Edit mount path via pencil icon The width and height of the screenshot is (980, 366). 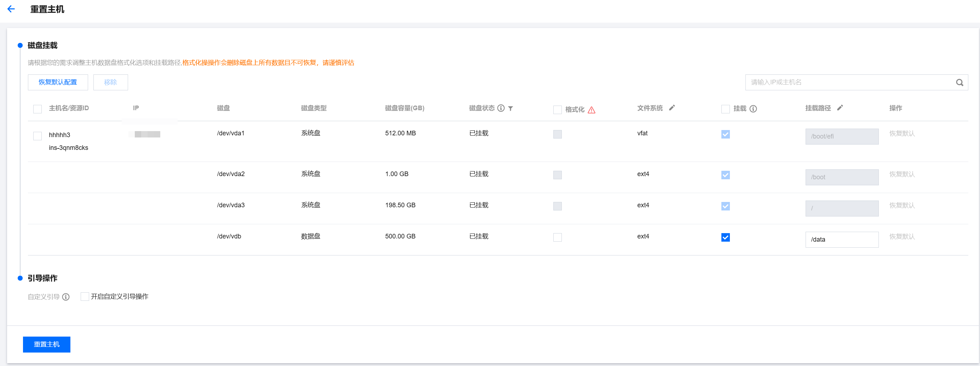pyautogui.click(x=840, y=108)
